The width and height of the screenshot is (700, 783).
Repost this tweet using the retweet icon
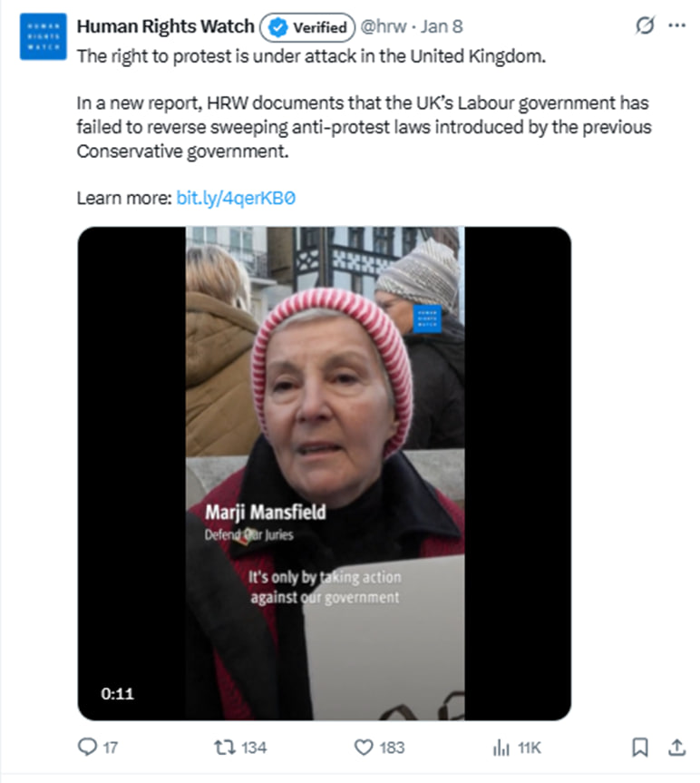224,748
